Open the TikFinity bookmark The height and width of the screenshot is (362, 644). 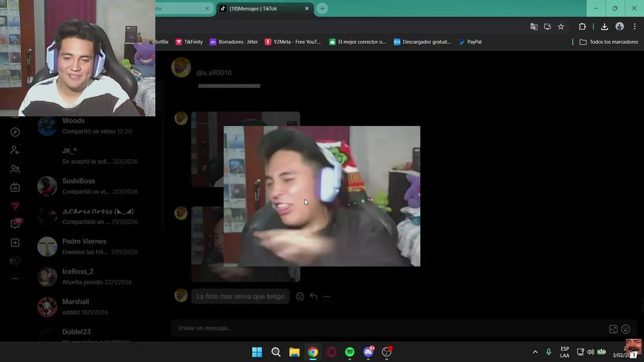pos(189,42)
